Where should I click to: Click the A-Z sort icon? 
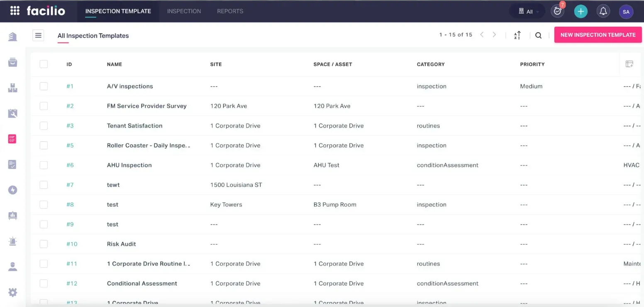click(x=517, y=36)
